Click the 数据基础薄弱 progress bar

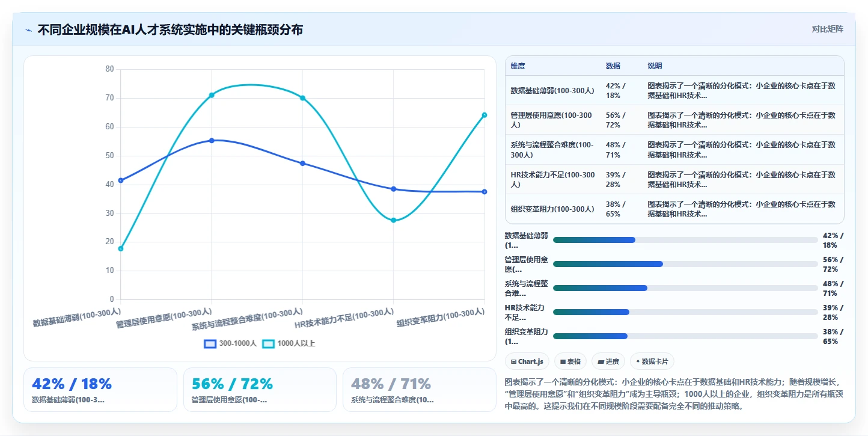coord(685,240)
